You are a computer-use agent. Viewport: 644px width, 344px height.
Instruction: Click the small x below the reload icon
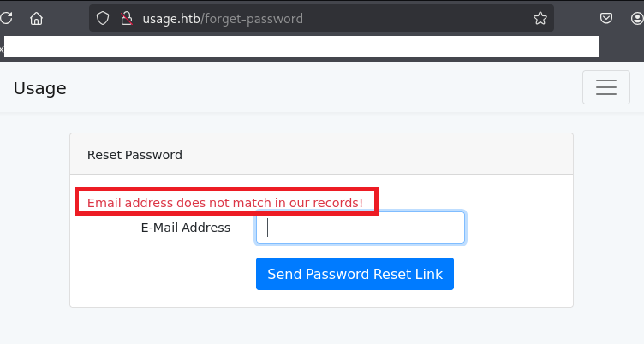(x=2, y=50)
